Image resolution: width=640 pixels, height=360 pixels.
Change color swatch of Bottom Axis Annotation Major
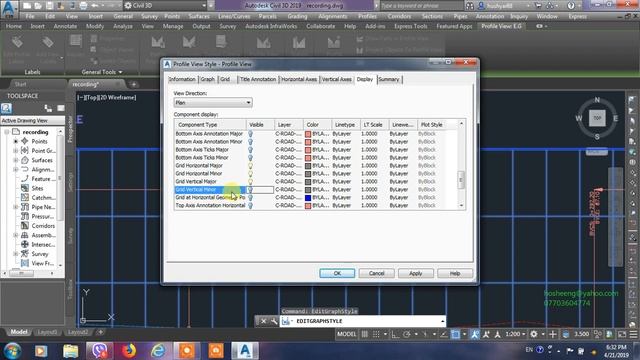tap(308, 134)
